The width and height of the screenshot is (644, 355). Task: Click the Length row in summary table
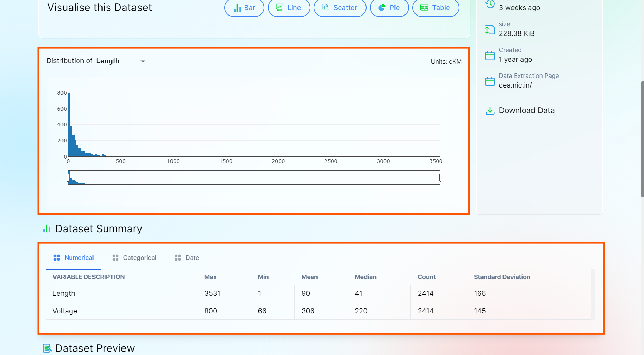click(64, 293)
